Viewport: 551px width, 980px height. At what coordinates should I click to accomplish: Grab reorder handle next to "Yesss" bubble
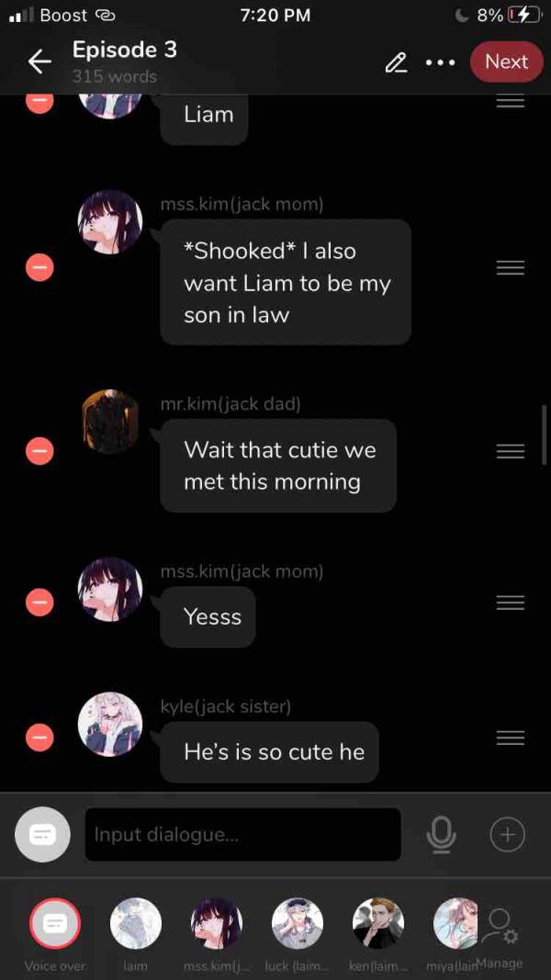pos(511,603)
